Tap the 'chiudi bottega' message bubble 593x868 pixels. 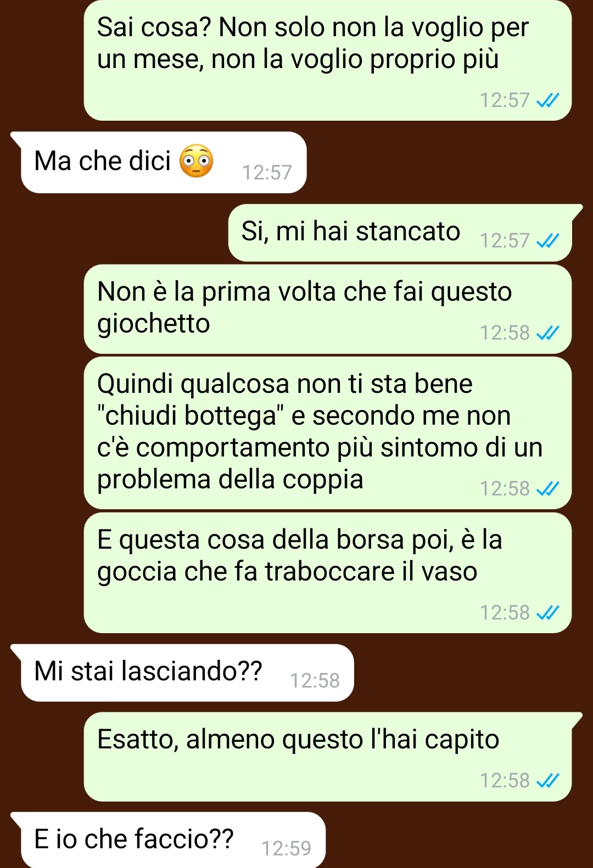pyautogui.click(x=328, y=433)
